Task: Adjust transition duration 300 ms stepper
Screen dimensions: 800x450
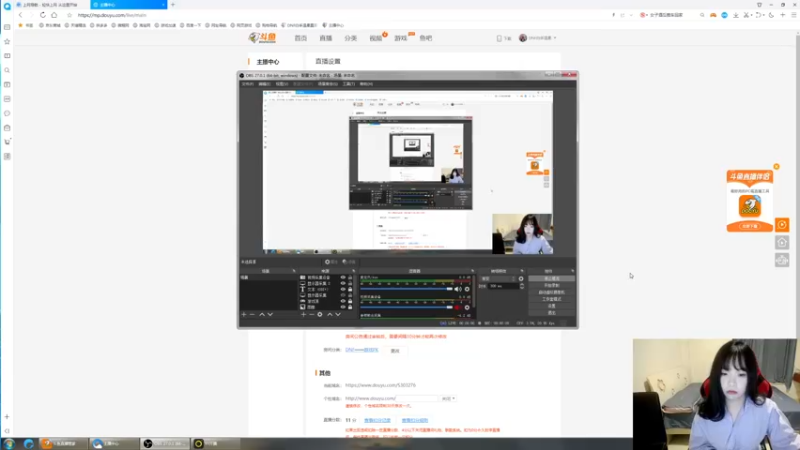Action: point(521,286)
